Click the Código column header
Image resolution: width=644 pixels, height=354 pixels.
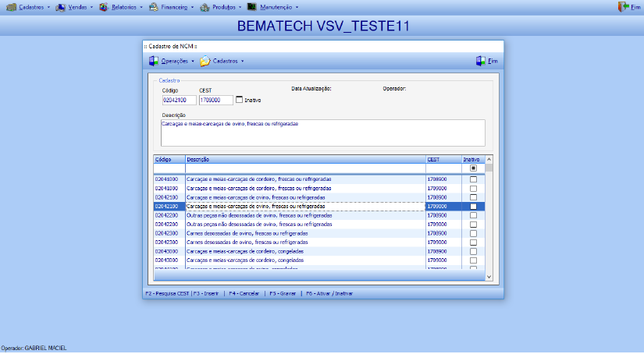point(169,159)
